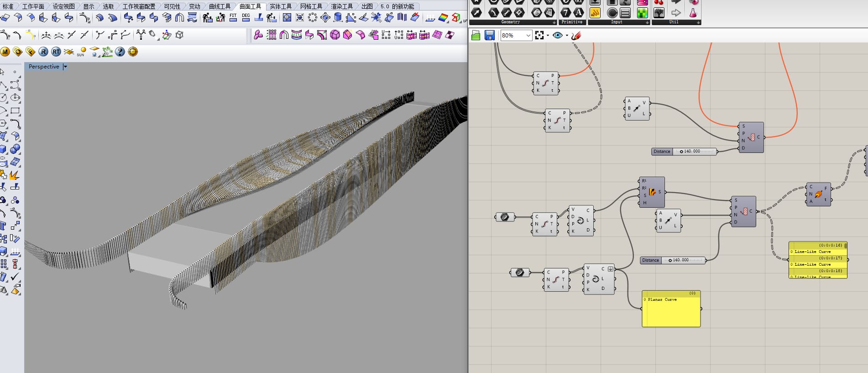Open the Perspective viewport dropdown arrow

pyautogui.click(x=65, y=67)
